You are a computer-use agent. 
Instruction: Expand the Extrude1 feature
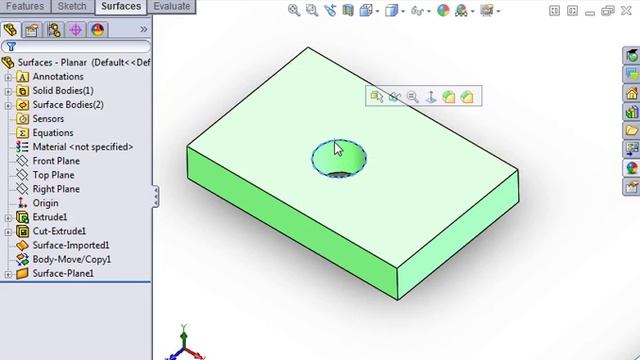coord(8,218)
